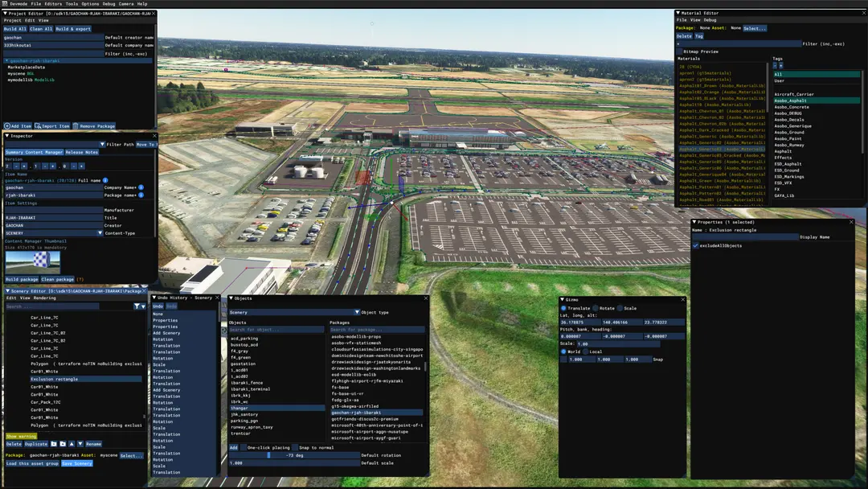Click the filter funnel icon in Scenery Editor

pos(136,306)
